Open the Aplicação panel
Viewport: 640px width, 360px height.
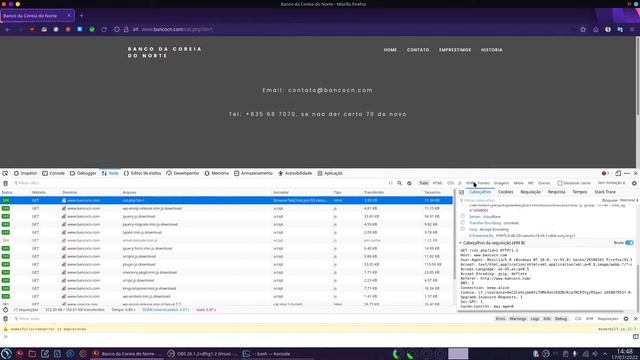[x=330, y=173]
